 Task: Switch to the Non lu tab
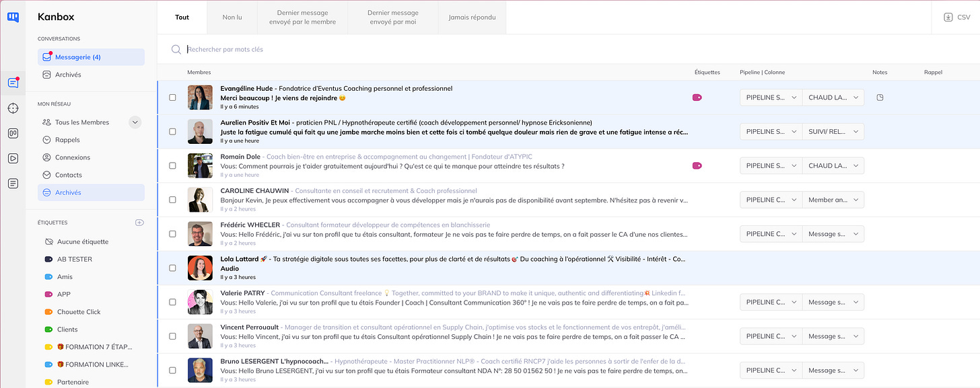(232, 17)
